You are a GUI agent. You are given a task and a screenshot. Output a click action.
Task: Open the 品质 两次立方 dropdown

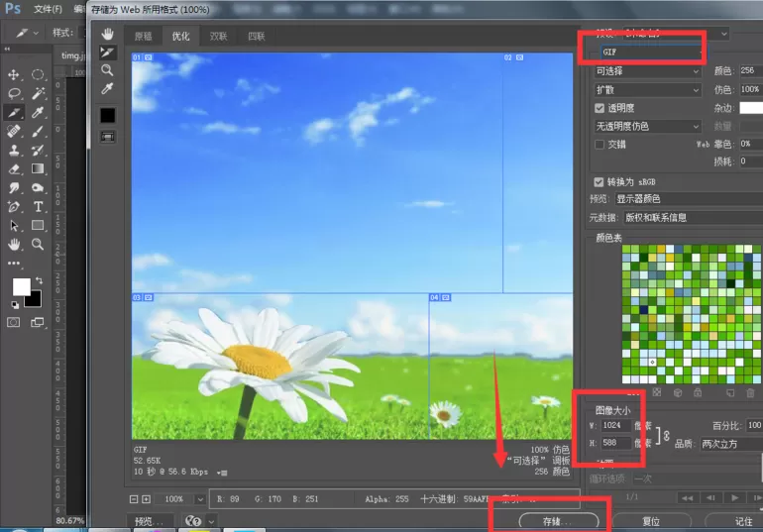(731, 444)
